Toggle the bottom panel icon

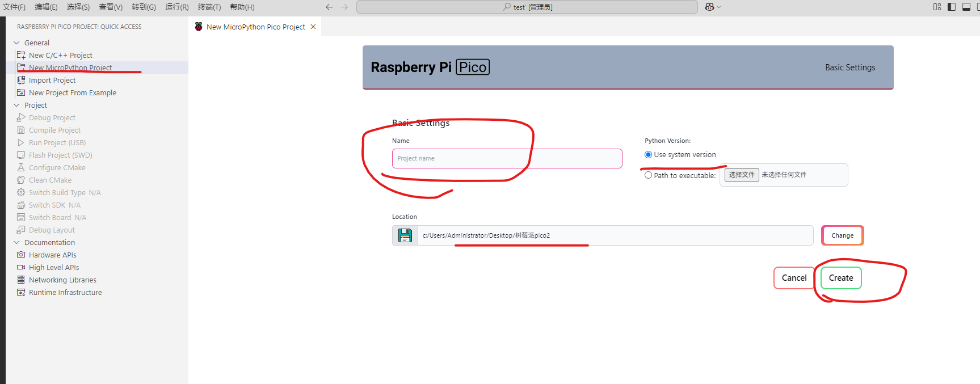coord(966,7)
